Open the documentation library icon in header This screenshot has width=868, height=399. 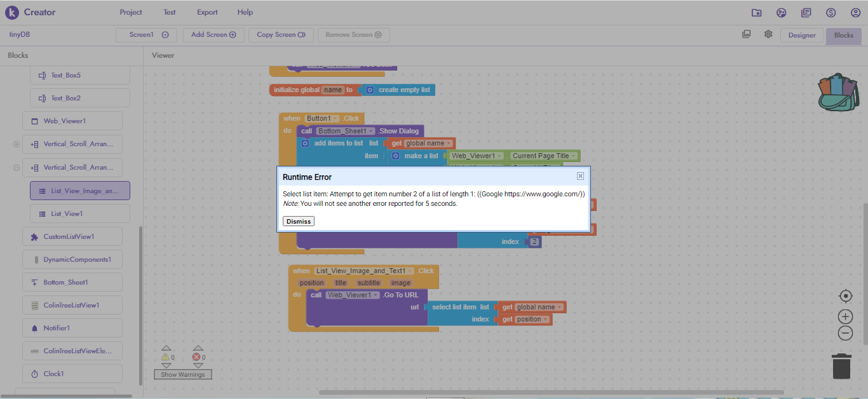[806, 13]
